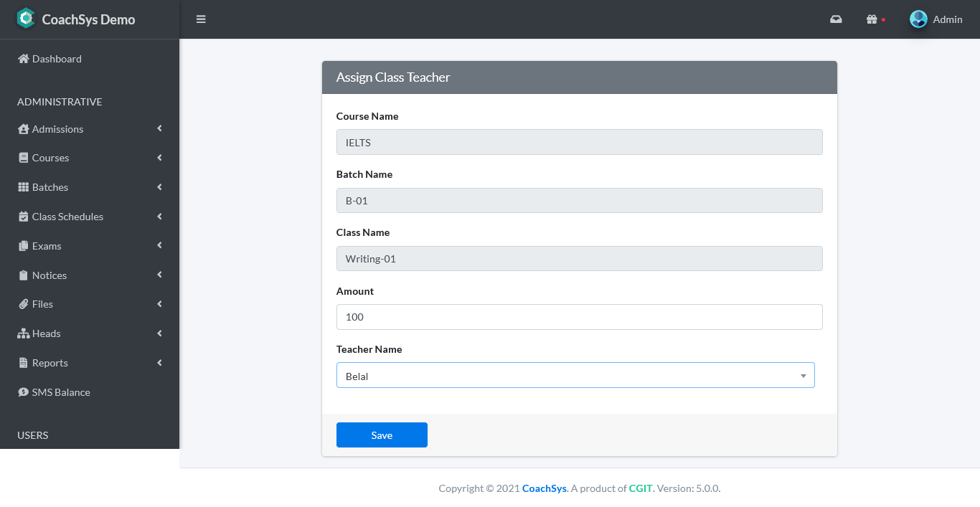Click the hamburger sidebar toggle icon
The height and width of the screenshot is (507, 980).
[201, 19]
